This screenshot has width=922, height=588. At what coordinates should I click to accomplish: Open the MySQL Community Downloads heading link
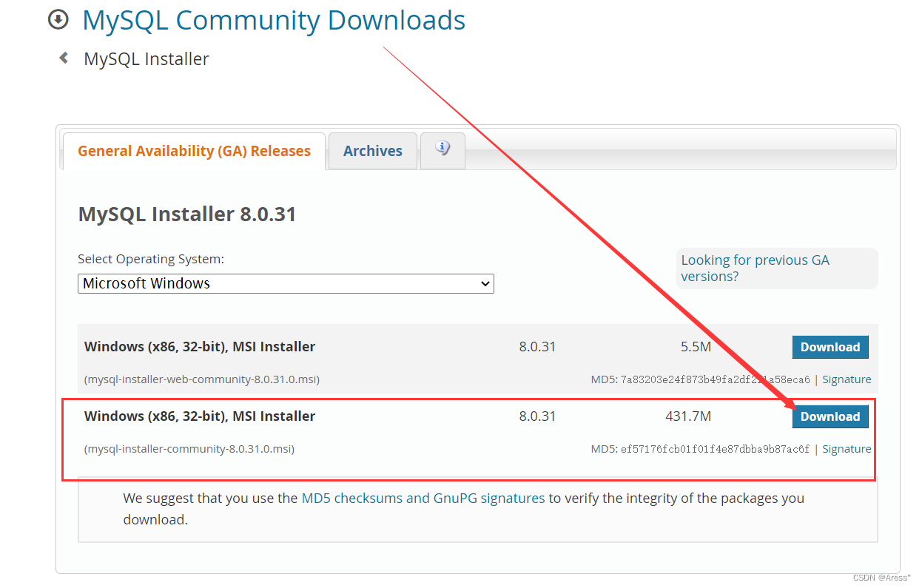tap(274, 20)
